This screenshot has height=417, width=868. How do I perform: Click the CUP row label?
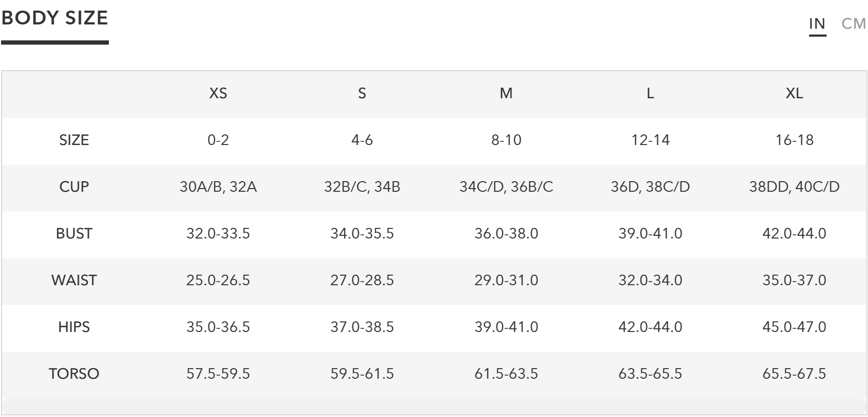(74, 187)
